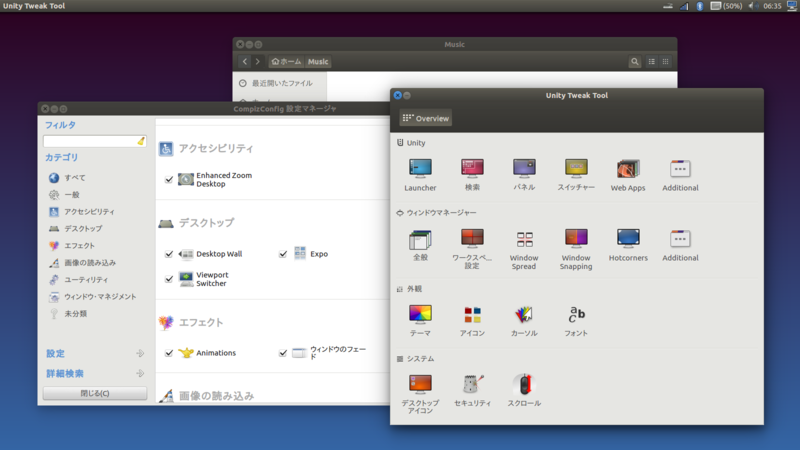This screenshot has width=800, height=450.
Task: Go forward in Music file window
Action: [x=258, y=62]
